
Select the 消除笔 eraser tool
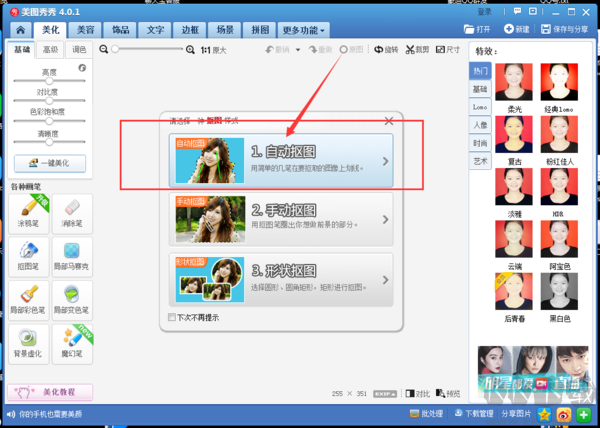click(72, 213)
